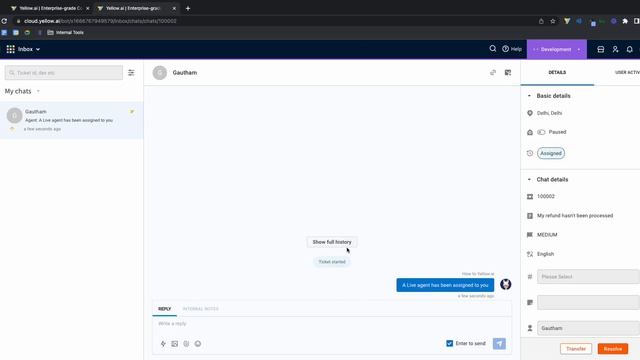
Task: Click the chat header layout icon
Action: click(x=508, y=72)
